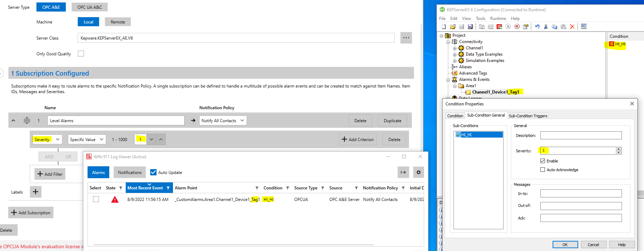Viewport: 644px width, 251px height.
Task: Filter the Notification Policy column
Action: [x=403, y=188]
